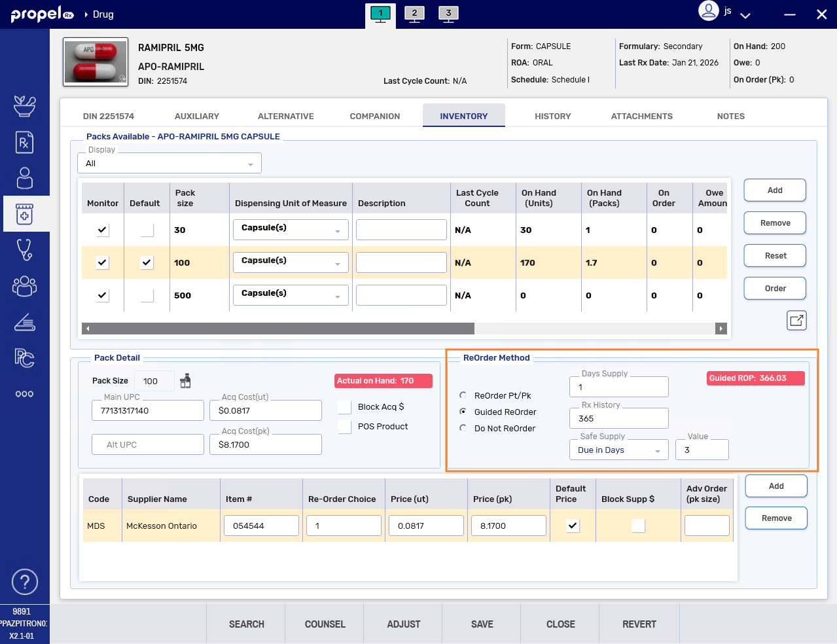
Task: Select the Do Not ReOrder option
Action: pyautogui.click(x=463, y=428)
